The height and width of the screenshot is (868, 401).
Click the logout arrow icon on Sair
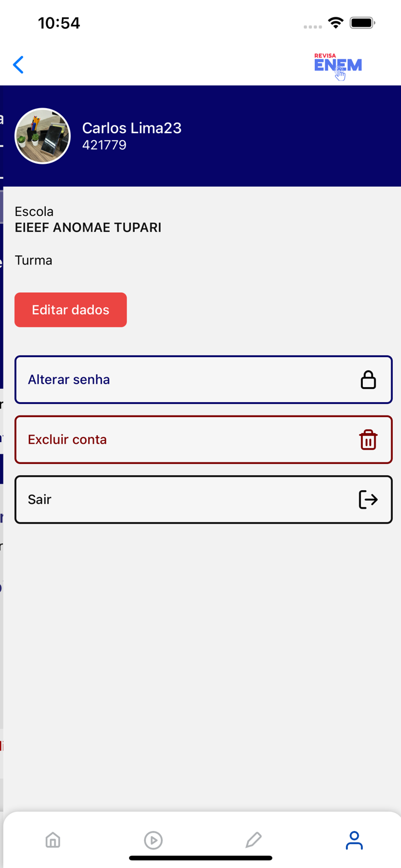coord(369,499)
